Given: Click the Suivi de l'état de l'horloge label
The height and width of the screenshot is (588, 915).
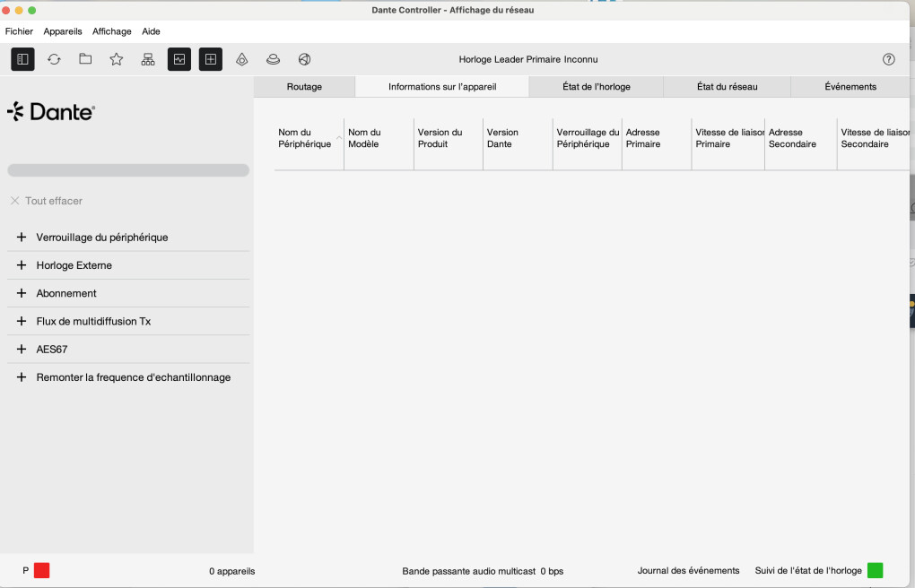Looking at the screenshot, I should pyautogui.click(x=808, y=570).
